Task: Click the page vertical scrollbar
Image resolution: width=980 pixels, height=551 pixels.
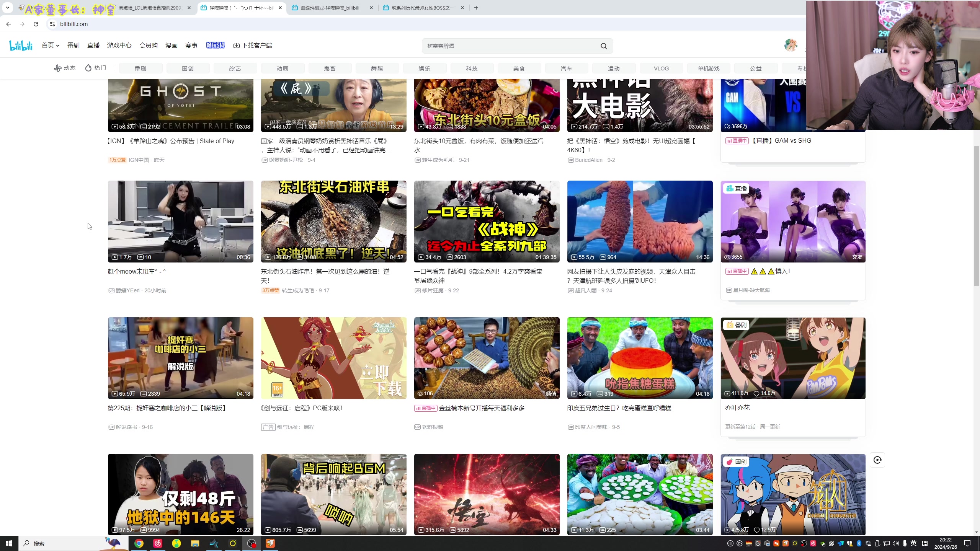Action: pyautogui.click(x=977, y=216)
